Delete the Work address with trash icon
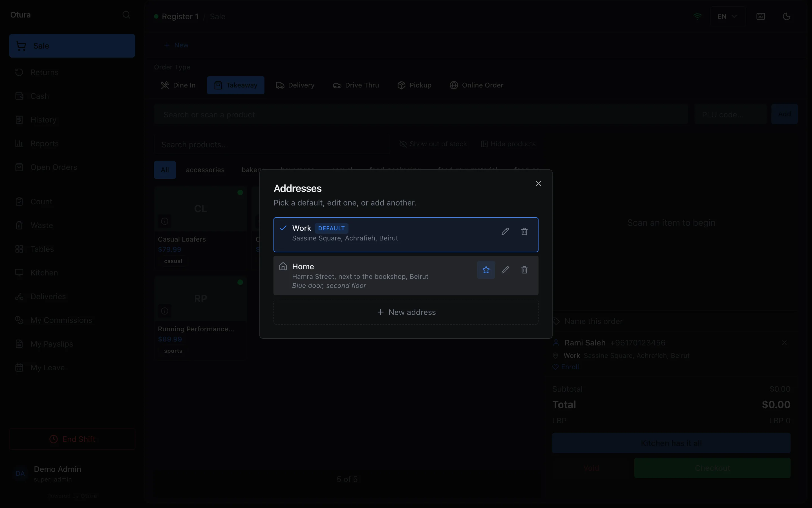 tap(524, 231)
